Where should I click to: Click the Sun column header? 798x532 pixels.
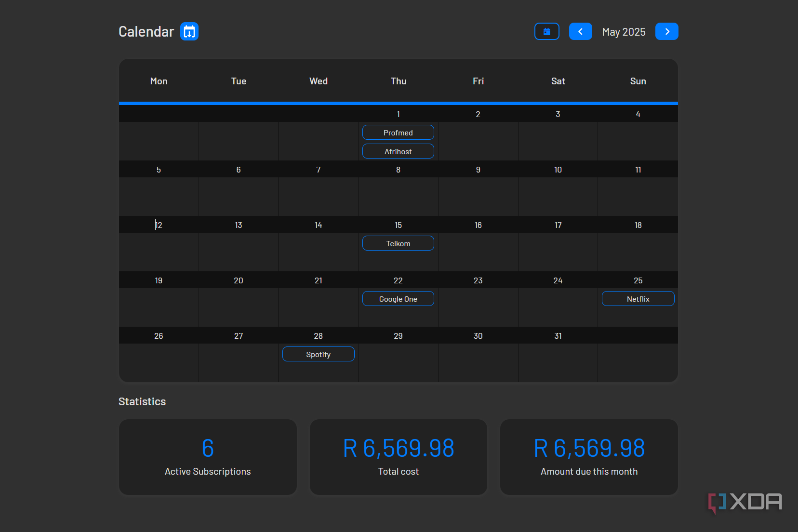pos(638,81)
